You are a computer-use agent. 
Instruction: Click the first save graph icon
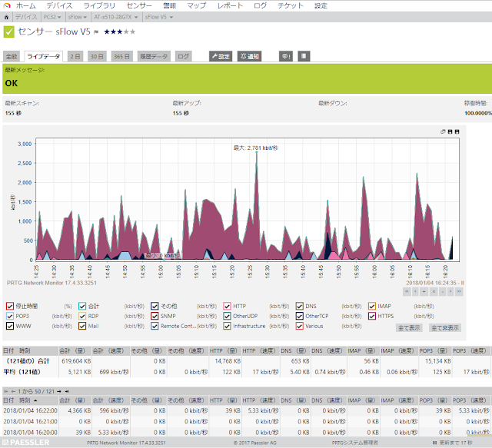pyautogui.click(x=450, y=131)
